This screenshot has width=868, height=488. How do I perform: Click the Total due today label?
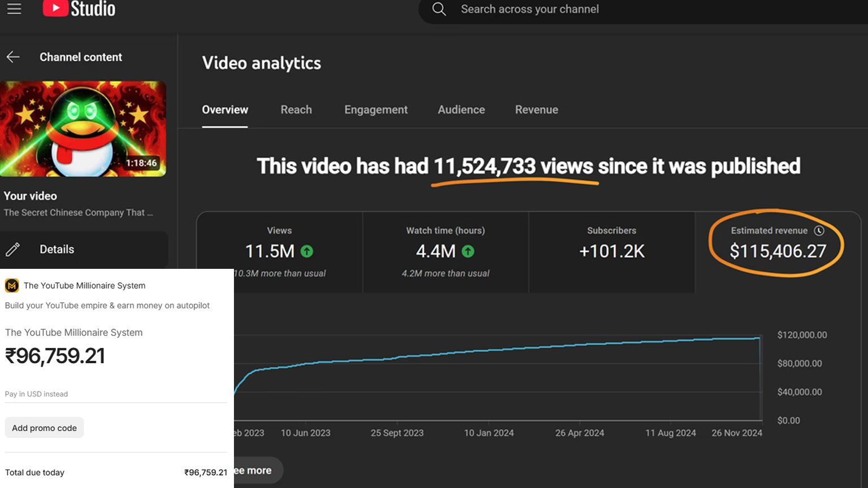pyautogui.click(x=34, y=472)
